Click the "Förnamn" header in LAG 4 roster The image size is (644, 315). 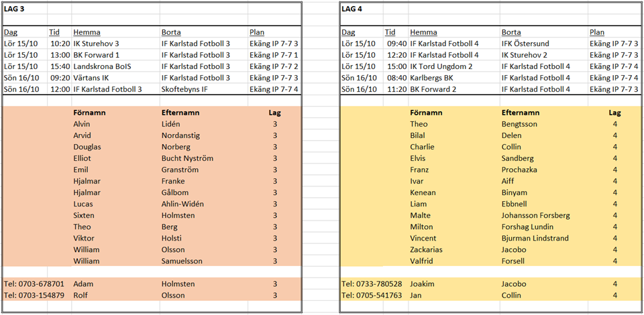click(x=425, y=113)
